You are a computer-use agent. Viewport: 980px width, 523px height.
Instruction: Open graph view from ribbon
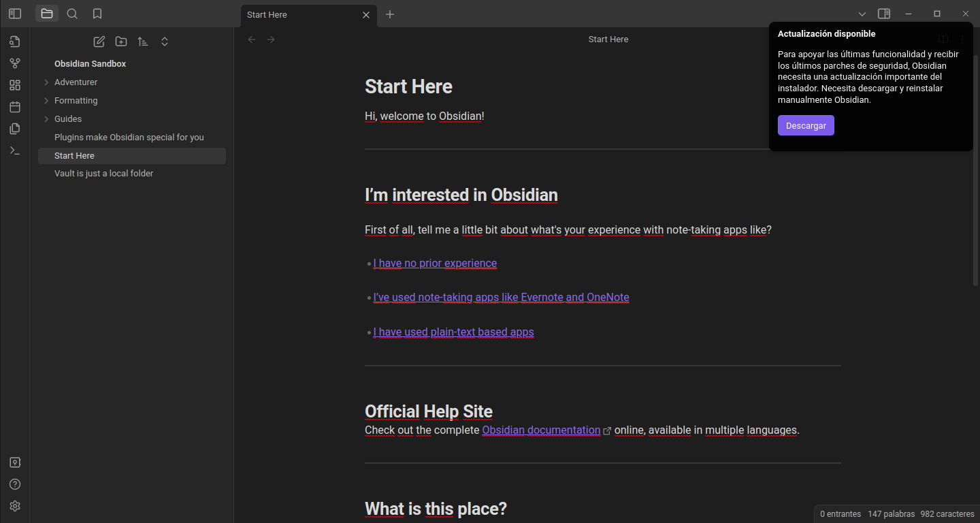point(15,63)
